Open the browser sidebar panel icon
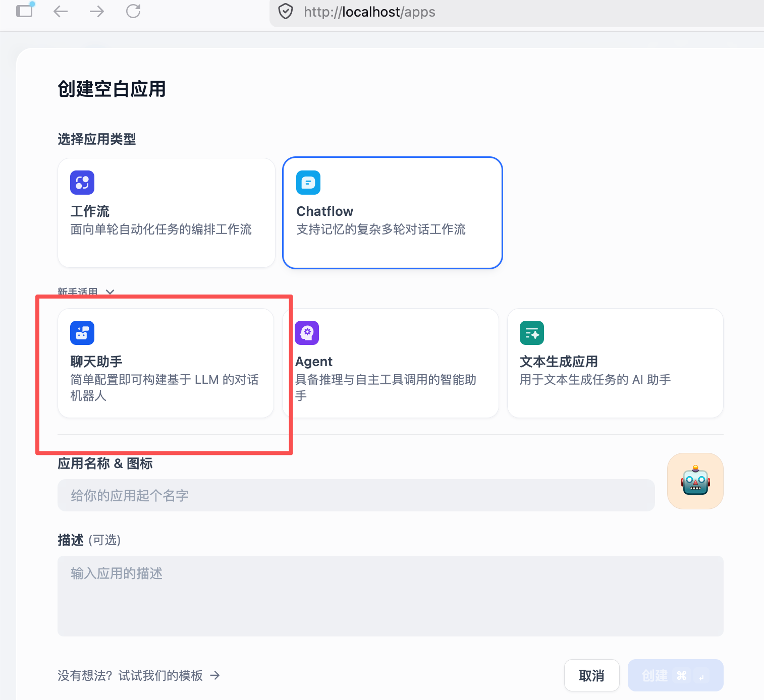The height and width of the screenshot is (700, 764). coord(24,11)
